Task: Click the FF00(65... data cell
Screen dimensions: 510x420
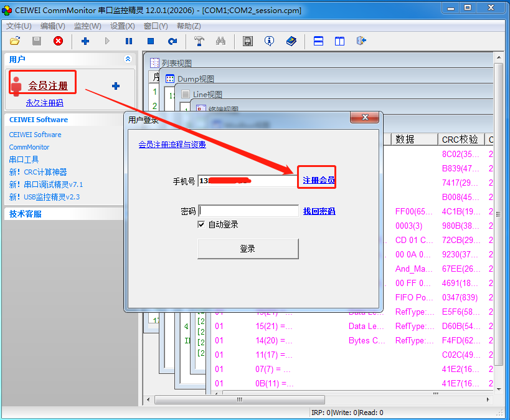Action: click(x=413, y=212)
